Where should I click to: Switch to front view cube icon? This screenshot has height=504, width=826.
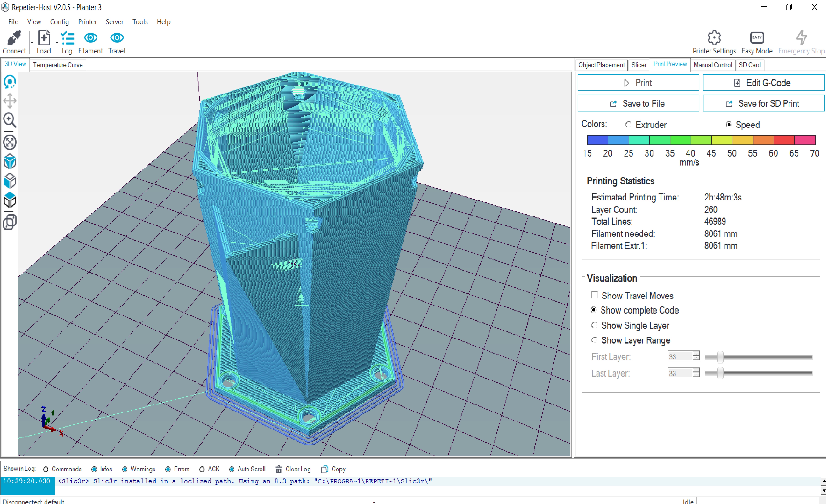click(10, 181)
